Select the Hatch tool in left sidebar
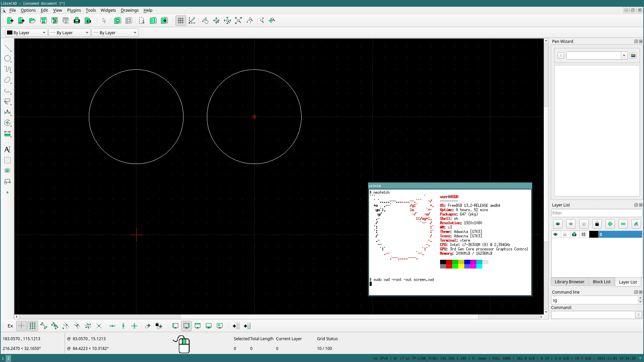644x362 pixels. (x=7, y=160)
